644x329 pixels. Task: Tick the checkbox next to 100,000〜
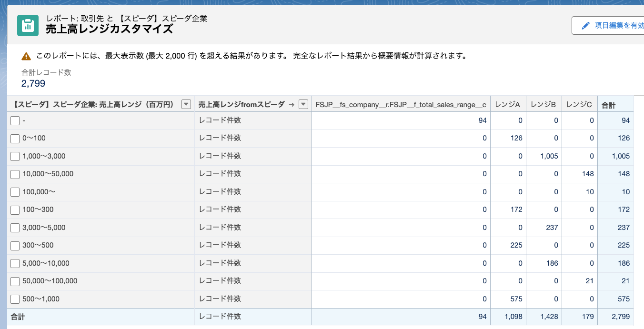click(x=15, y=192)
